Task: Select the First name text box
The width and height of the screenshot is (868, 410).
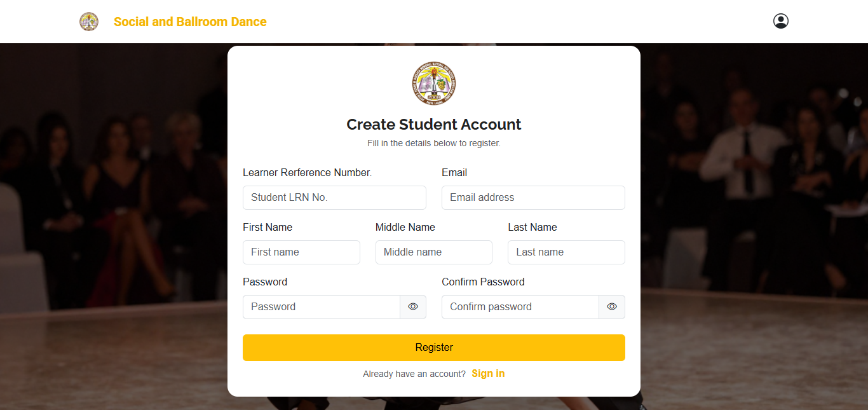Action: click(x=301, y=252)
